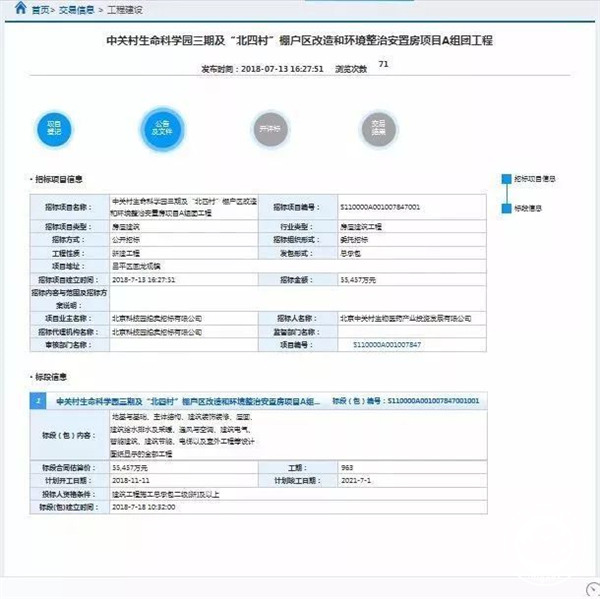600x599 pixels.
Task: Click section code S110000A001007847001001
Action: tap(433, 401)
